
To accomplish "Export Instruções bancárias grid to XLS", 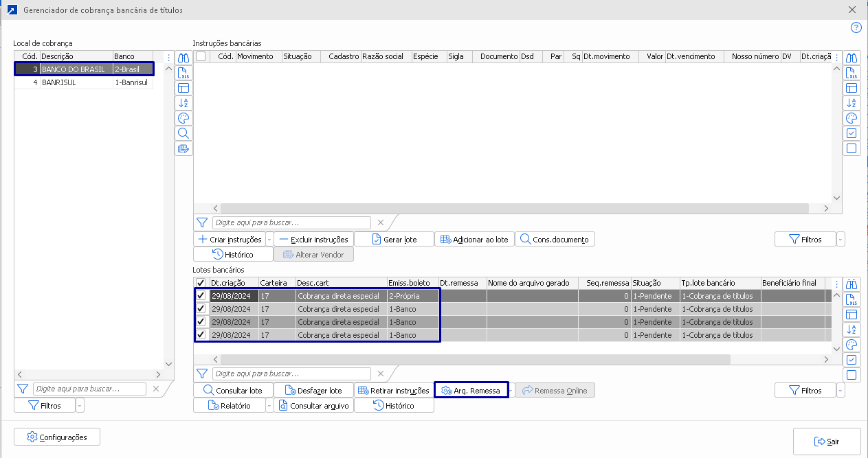I will [x=852, y=73].
